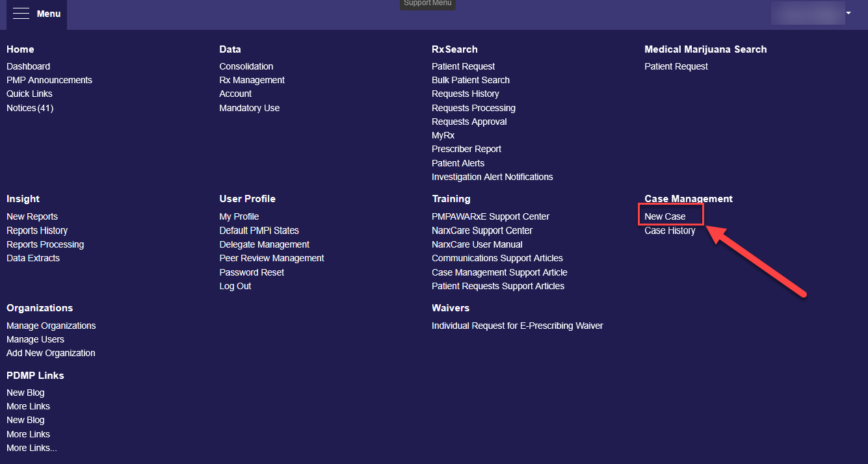
Task: View My Profile
Action: click(x=239, y=216)
